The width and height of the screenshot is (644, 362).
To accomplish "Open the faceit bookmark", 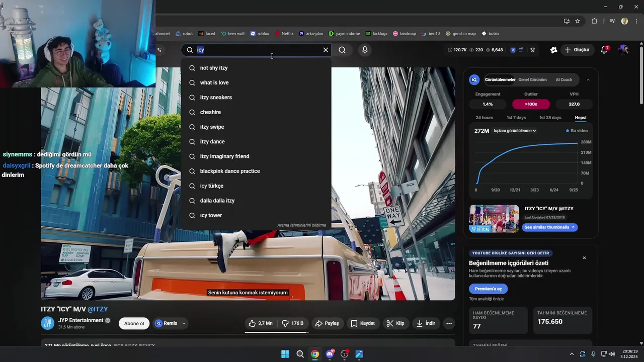I will tap(207, 34).
